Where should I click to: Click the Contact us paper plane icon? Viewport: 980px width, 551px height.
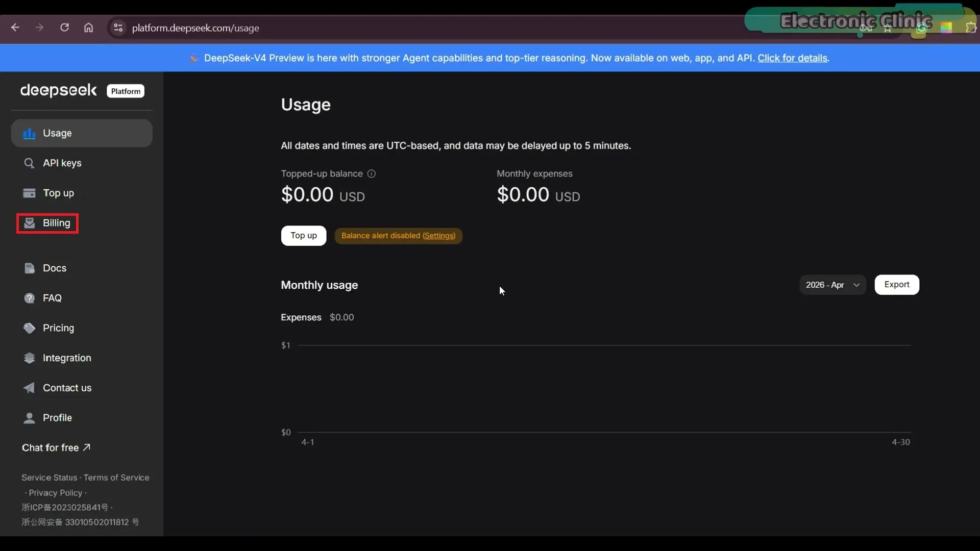click(29, 388)
